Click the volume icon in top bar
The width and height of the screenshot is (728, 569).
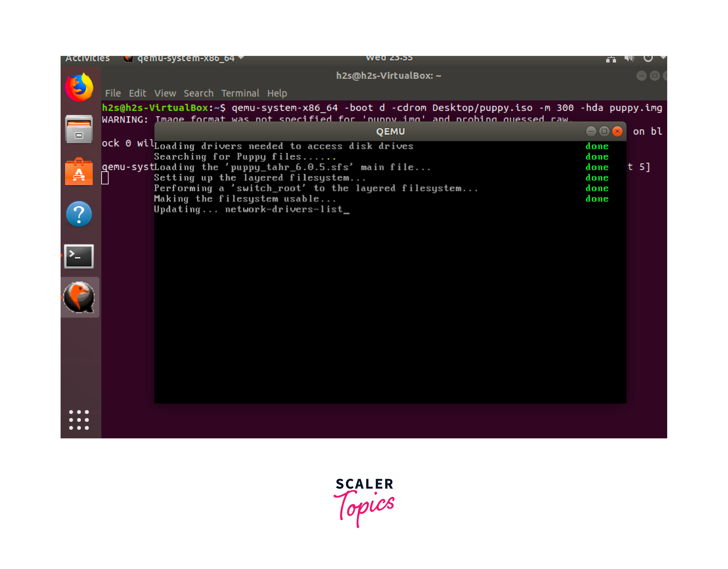(629, 58)
